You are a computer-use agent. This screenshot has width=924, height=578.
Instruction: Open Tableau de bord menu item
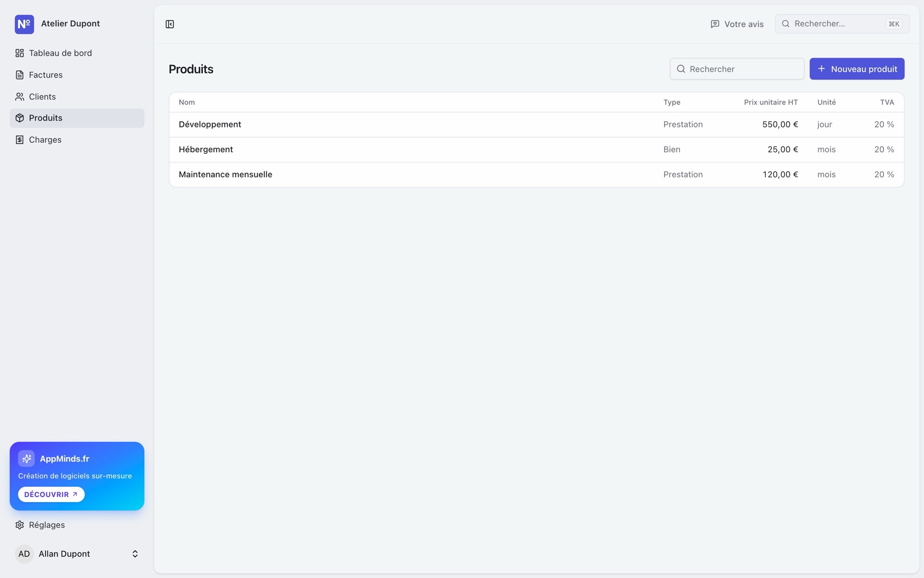[x=77, y=53]
